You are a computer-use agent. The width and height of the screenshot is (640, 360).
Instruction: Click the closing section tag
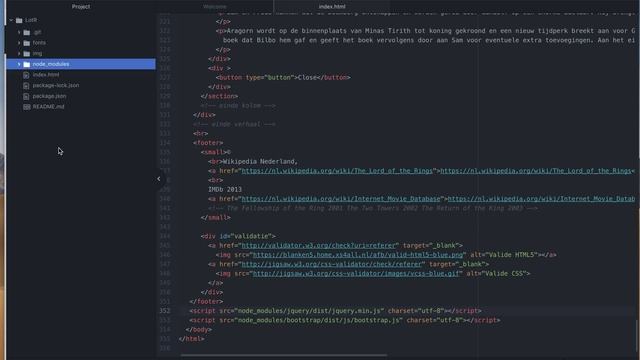219,96
